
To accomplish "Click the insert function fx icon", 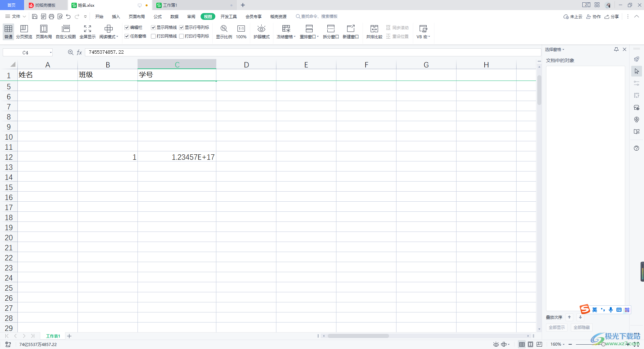I will coord(79,52).
